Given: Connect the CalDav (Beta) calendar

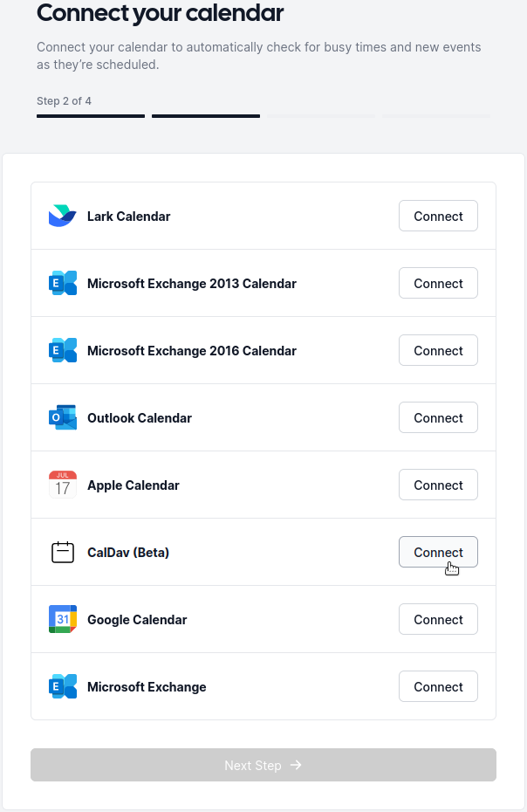Looking at the screenshot, I should click(x=438, y=552).
